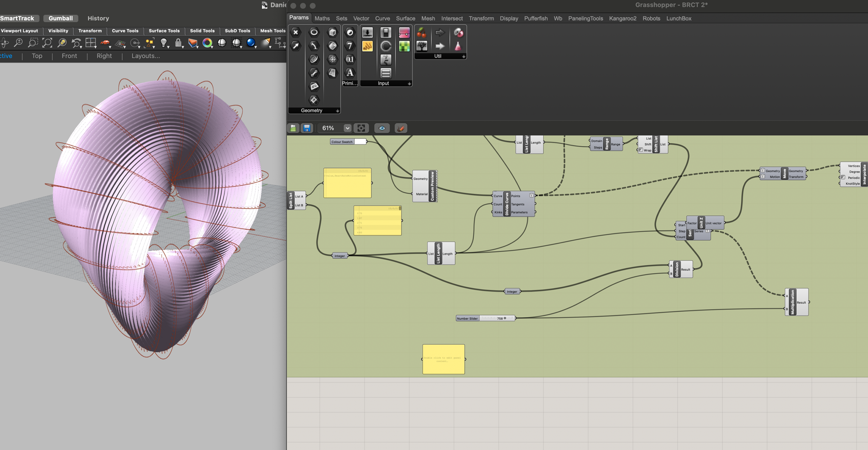Click the Number Slider set to 758
The image size is (868, 450).
point(486,318)
